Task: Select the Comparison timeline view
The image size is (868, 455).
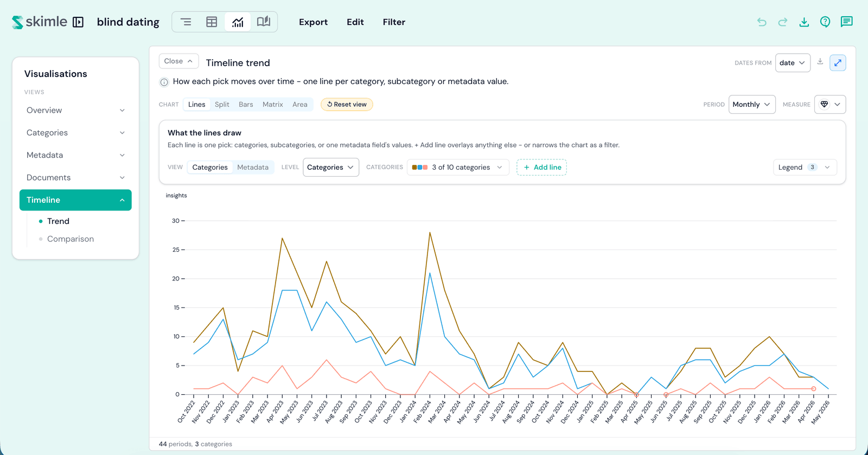Action: click(71, 239)
